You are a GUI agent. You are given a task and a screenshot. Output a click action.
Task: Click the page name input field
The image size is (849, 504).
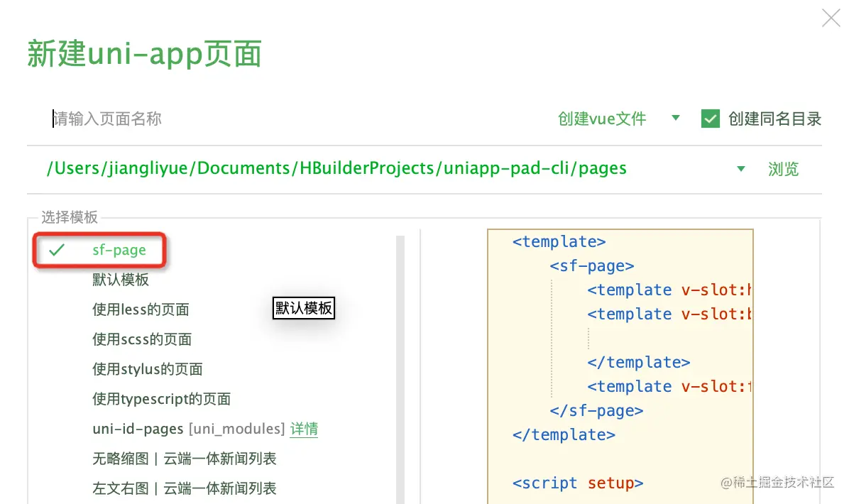click(292, 119)
